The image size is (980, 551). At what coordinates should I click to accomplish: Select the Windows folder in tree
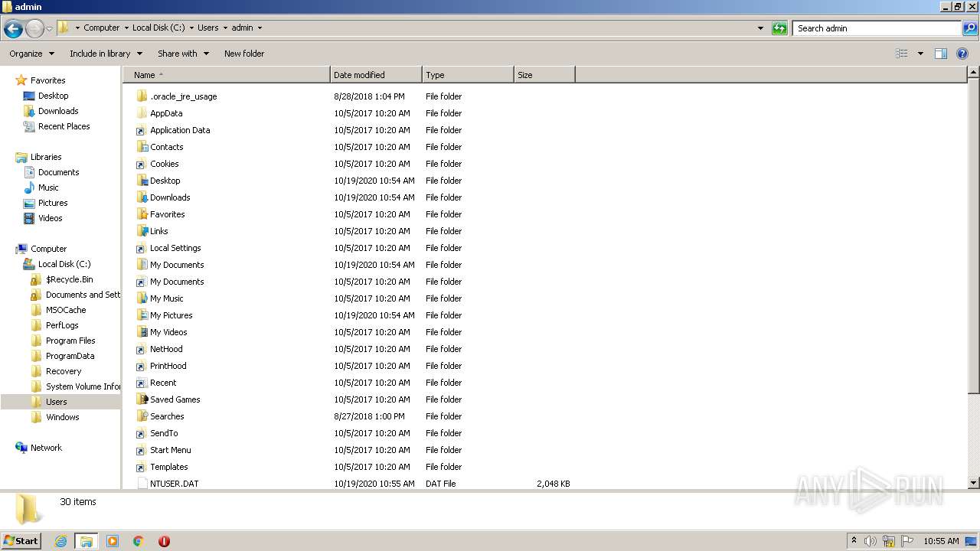[x=62, y=417]
